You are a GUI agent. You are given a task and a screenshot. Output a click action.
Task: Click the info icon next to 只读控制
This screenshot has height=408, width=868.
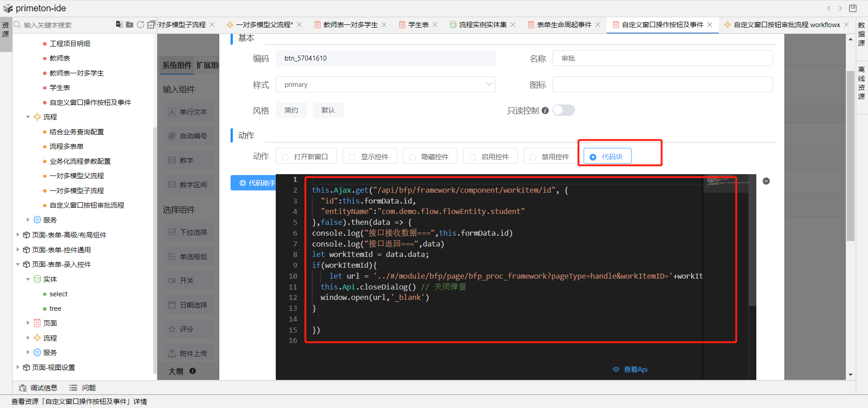pos(545,110)
